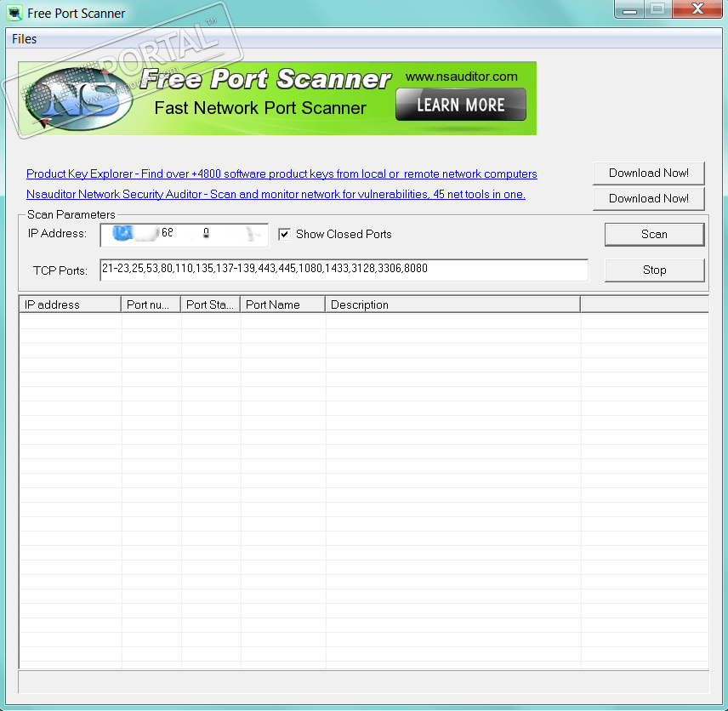Click Download Now beside Nsauditor Network Security Auditor
The height and width of the screenshot is (711, 728).
click(649, 199)
